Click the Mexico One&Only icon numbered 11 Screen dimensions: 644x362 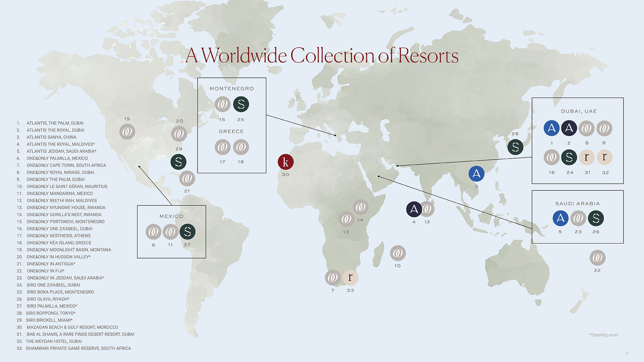(170, 232)
